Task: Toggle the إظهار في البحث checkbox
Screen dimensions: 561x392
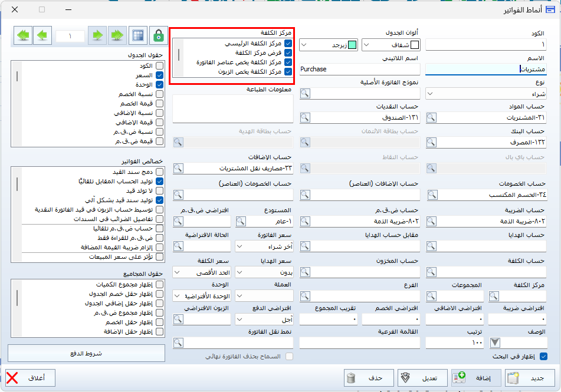Action: 543,356
